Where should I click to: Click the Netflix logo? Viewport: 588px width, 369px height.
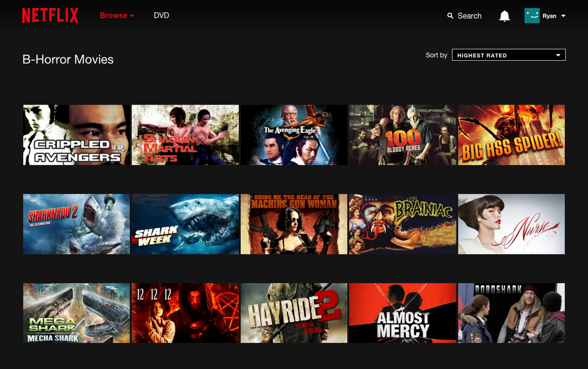(x=50, y=15)
